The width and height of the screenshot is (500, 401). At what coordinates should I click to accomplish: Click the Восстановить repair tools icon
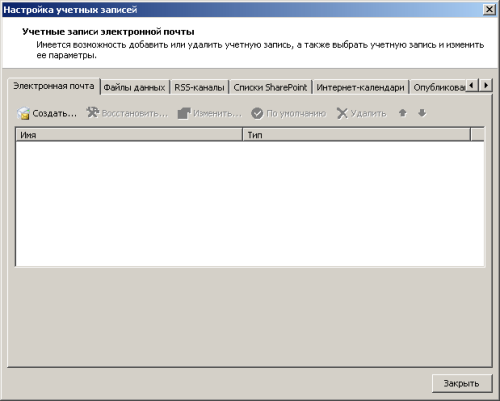[93, 113]
